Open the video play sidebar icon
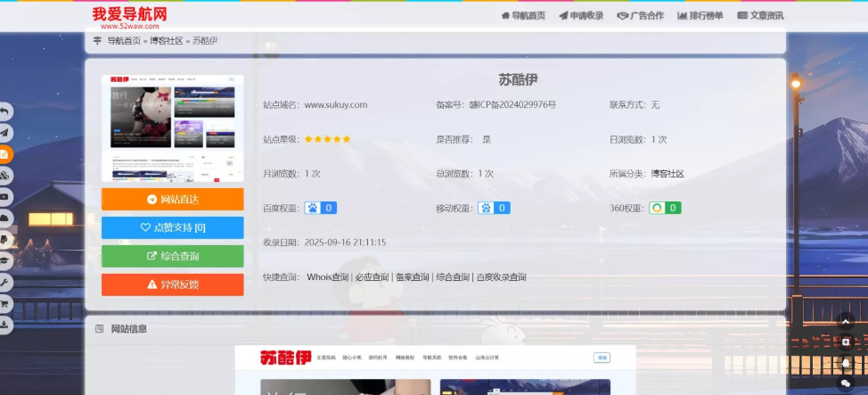The width and height of the screenshot is (868, 395). tap(4, 197)
